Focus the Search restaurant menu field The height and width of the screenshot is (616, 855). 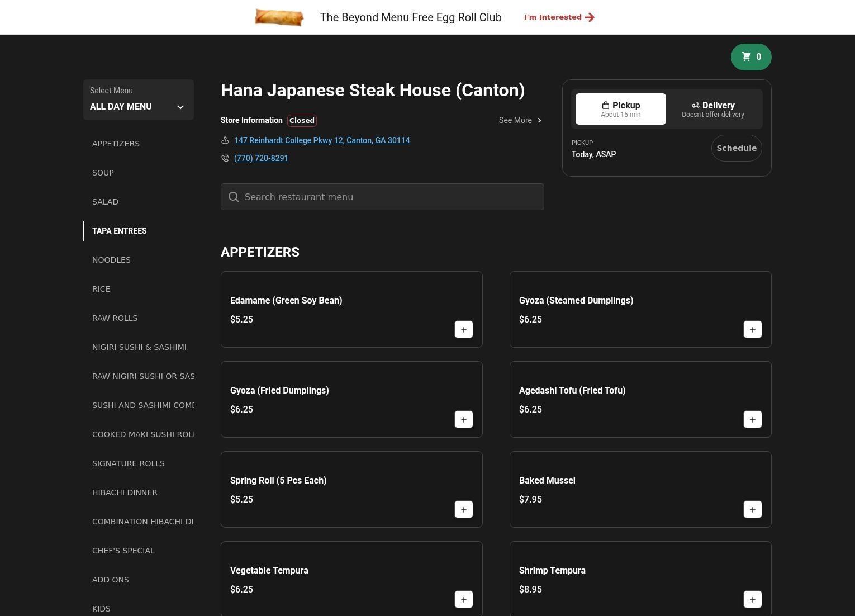382,197
